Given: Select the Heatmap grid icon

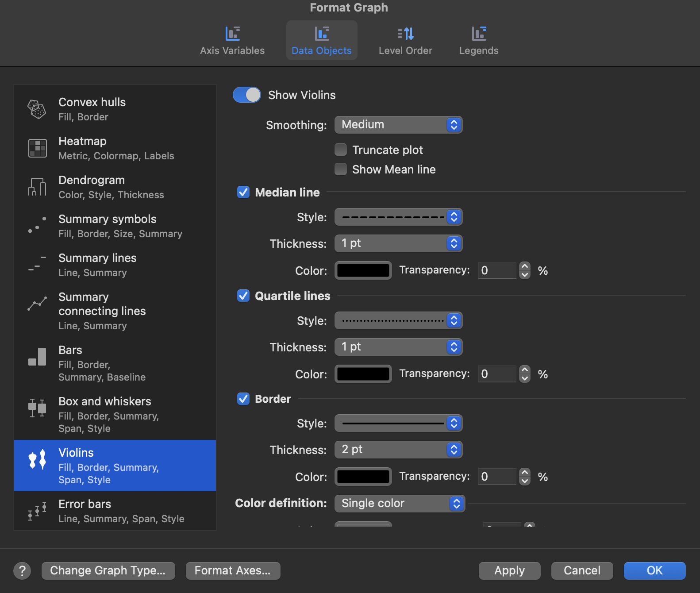Looking at the screenshot, I should 37,148.
